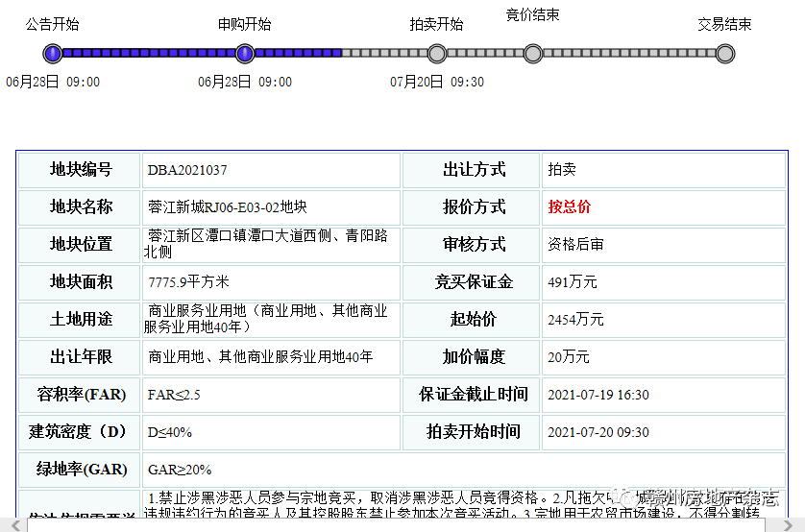The height and width of the screenshot is (532, 805).
Task: Click the 07月20日 09:30 date text
Action: click(x=437, y=82)
